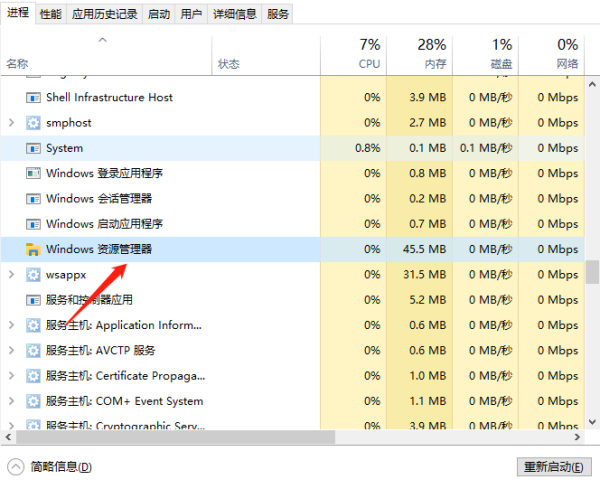Collapse to 简略信息 view

(x=51, y=467)
